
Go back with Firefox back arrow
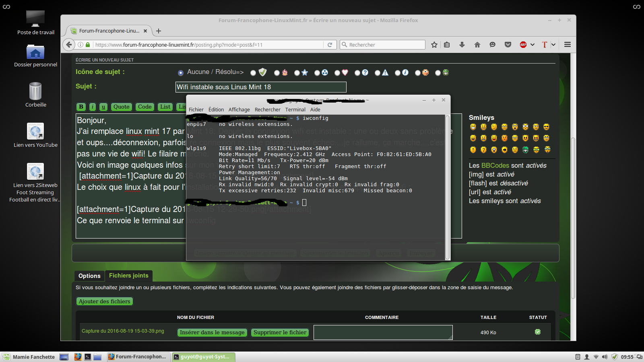[x=69, y=45]
